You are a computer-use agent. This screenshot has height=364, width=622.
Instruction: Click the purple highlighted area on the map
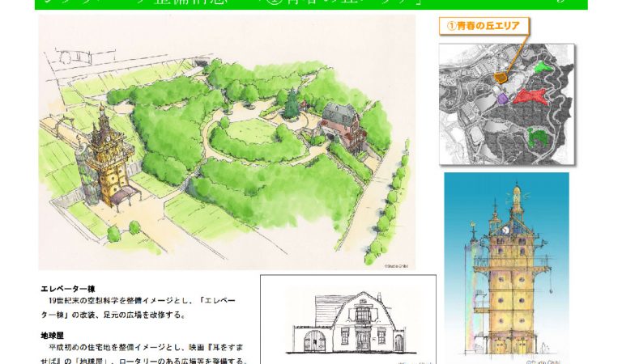[502, 98]
